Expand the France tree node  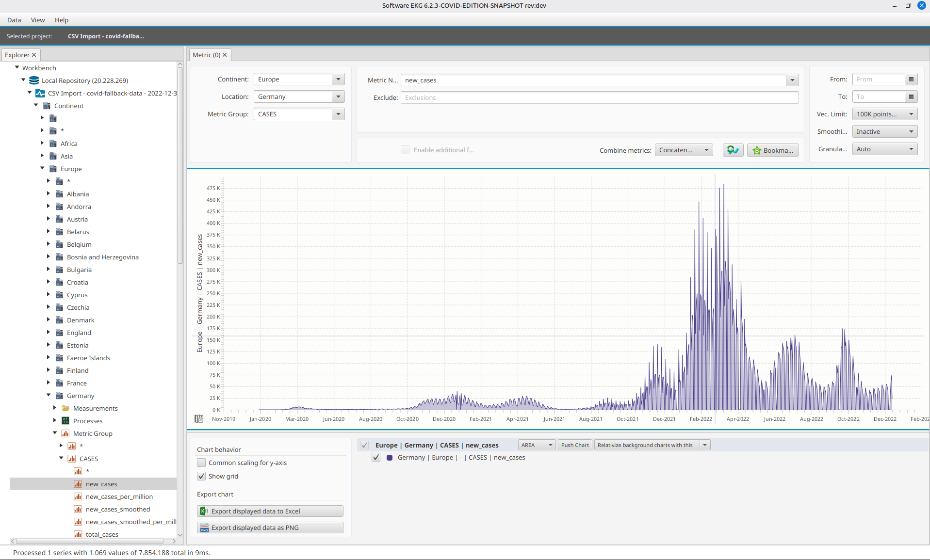[x=49, y=383]
